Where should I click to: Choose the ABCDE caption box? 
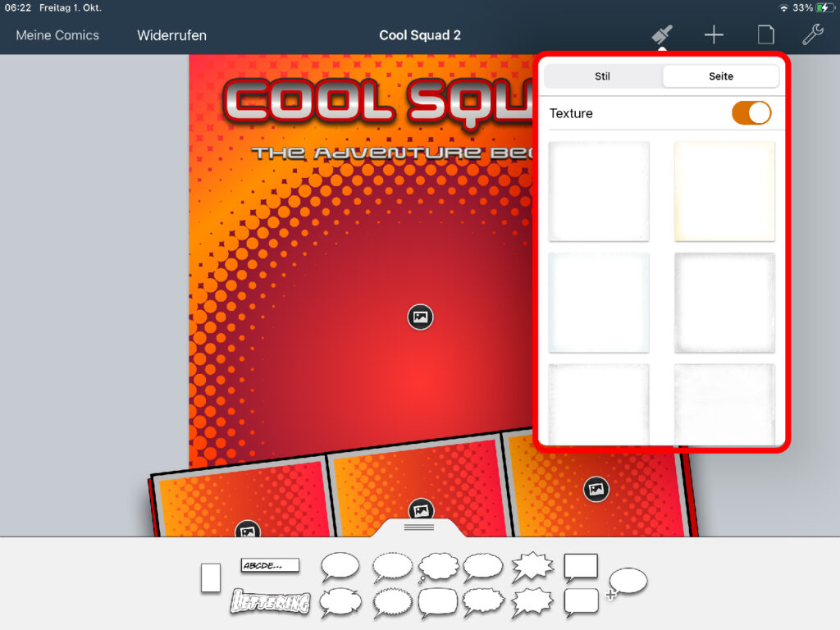pyautogui.click(x=270, y=565)
